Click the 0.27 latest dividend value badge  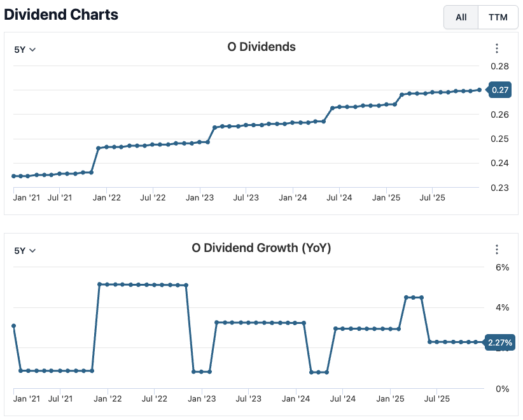coord(500,90)
